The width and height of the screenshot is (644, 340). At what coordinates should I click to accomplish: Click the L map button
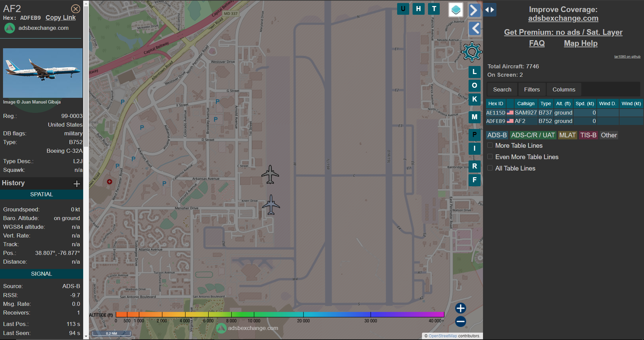point(475,72)
